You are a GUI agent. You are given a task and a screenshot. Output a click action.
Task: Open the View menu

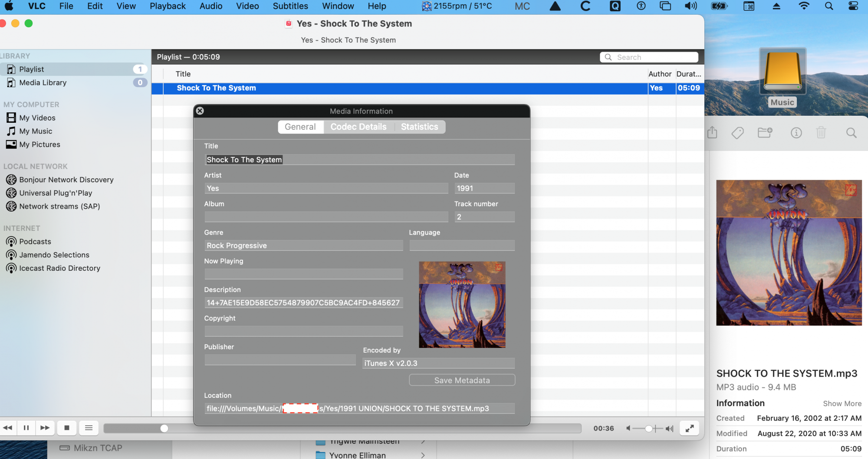126,6
